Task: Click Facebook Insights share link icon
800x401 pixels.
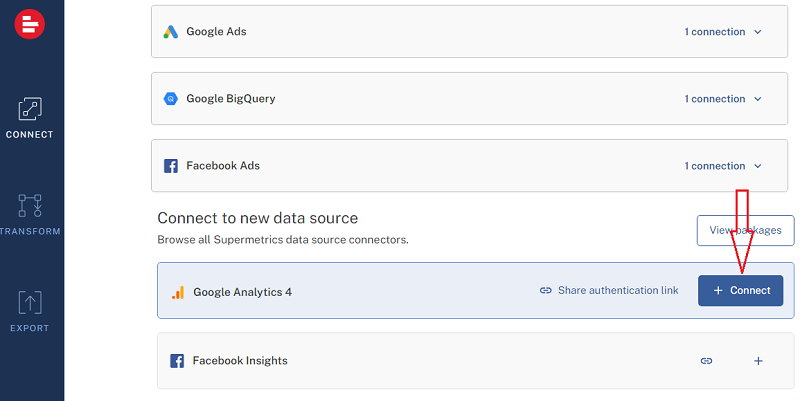Action: 706,361
